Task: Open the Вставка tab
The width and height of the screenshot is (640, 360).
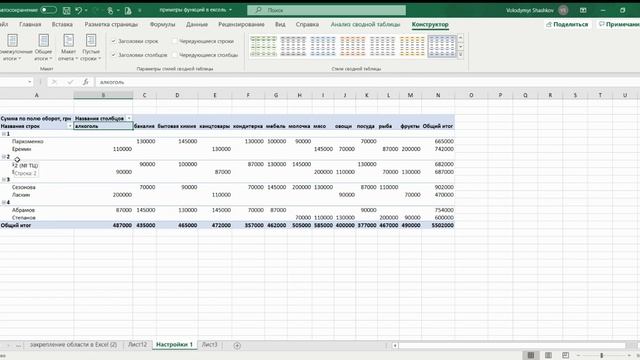Action: click(x=62, y=24)
